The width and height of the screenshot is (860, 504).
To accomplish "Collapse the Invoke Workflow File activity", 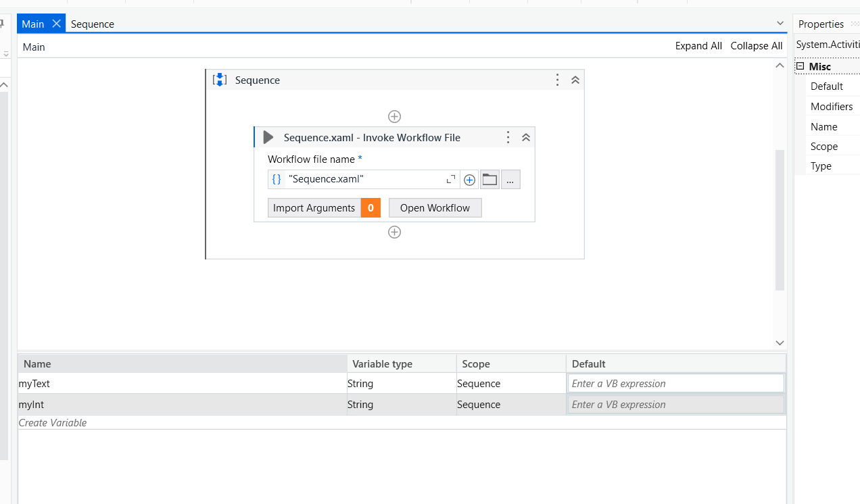I will (x=526, y=136).
